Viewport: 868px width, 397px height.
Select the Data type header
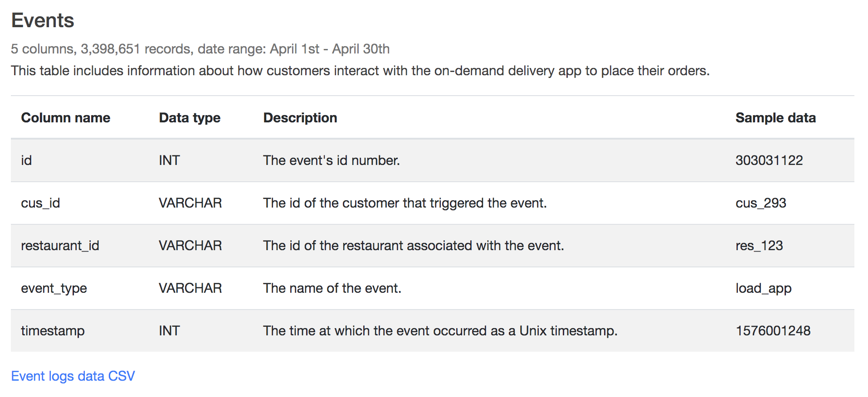190,118
